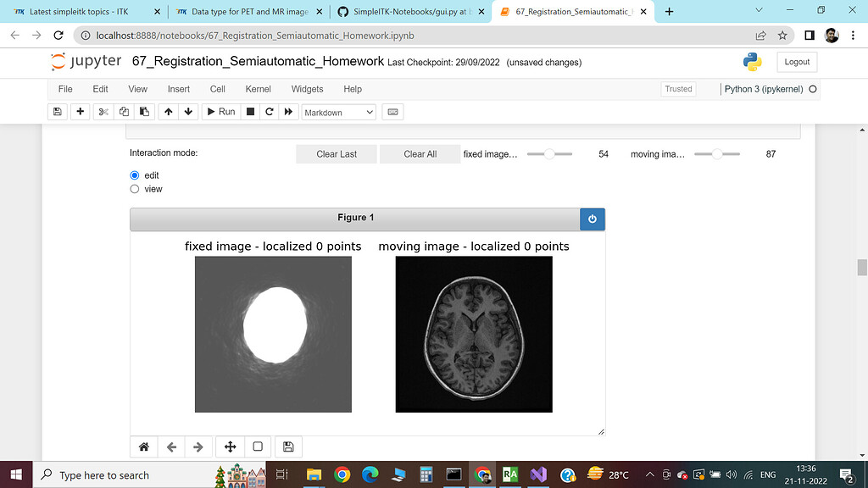This screenshot has height=488, width=868.
Task: Activate the zoom-to-rectangle tool under the figure
Action: [258, 446]
